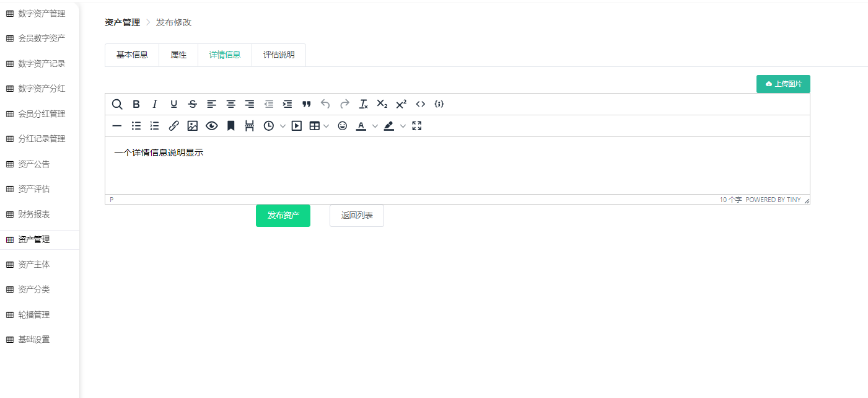Switch to the 基本信息 tab
868x398 pixels.
(x=132, y=55)
